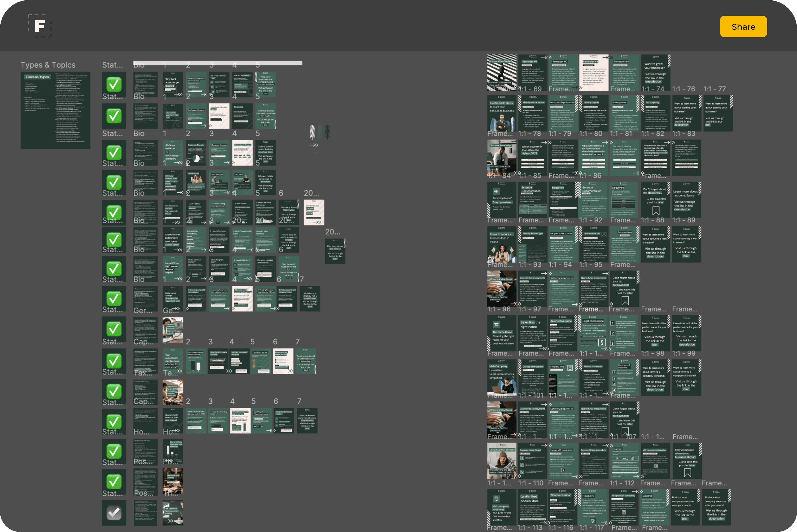Click the grey unchecked checkmark at column bottom
797x532 pixels.
[114, 513]
